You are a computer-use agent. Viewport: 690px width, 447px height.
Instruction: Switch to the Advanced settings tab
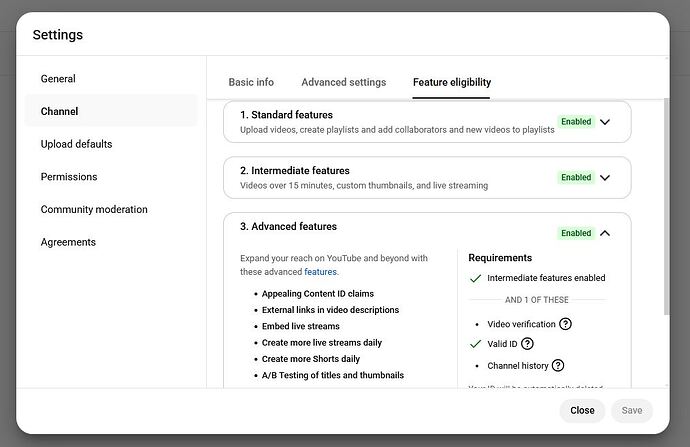click(344, 82)
